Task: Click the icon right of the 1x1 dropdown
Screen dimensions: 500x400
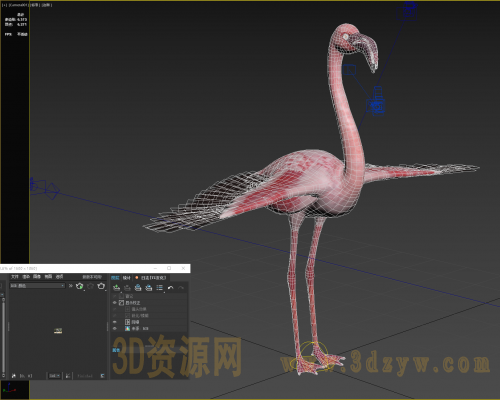Action: tap(68, 376)
